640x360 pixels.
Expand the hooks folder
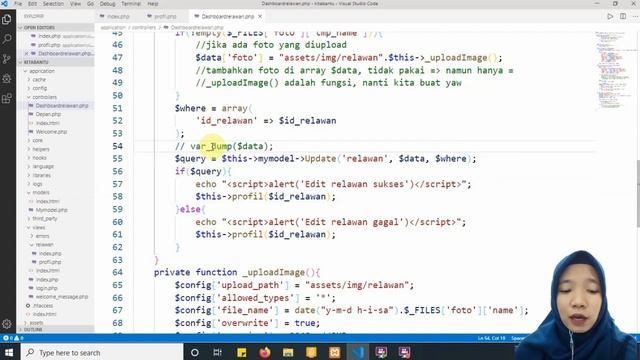click(x=40, y=158)
